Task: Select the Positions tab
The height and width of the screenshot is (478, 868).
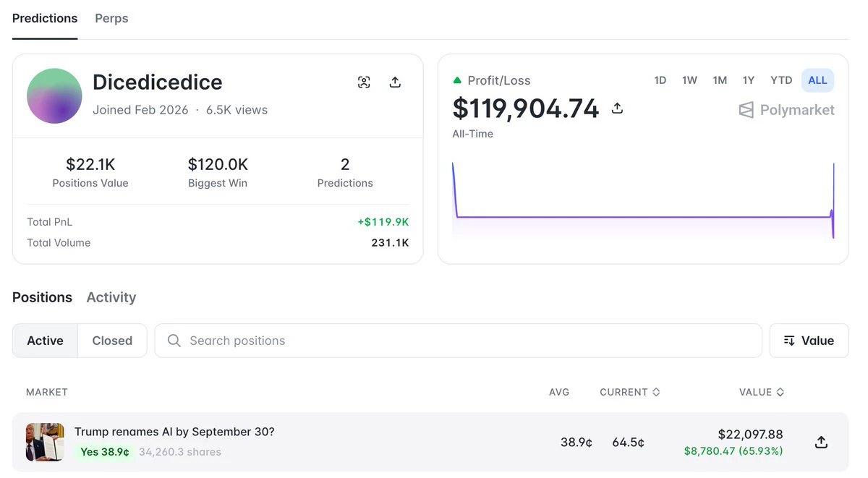Action: 42,297
